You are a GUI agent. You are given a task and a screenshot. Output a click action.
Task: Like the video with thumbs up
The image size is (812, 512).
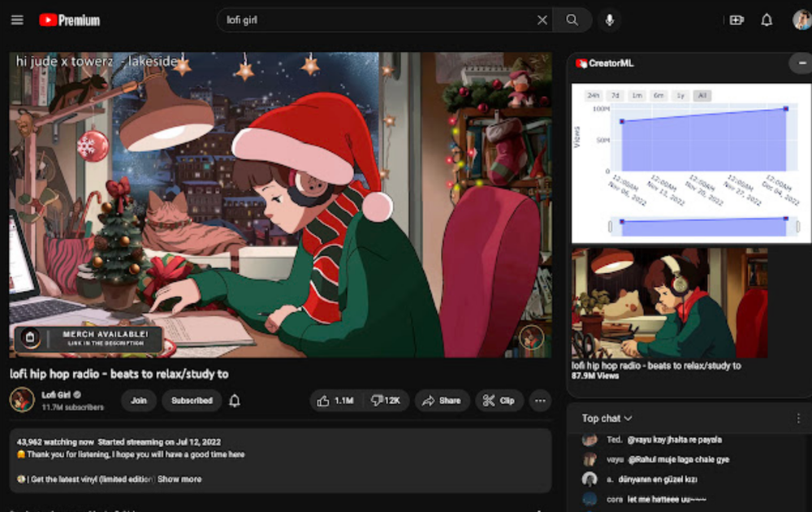pyautogui.click(x=335, y=401)
